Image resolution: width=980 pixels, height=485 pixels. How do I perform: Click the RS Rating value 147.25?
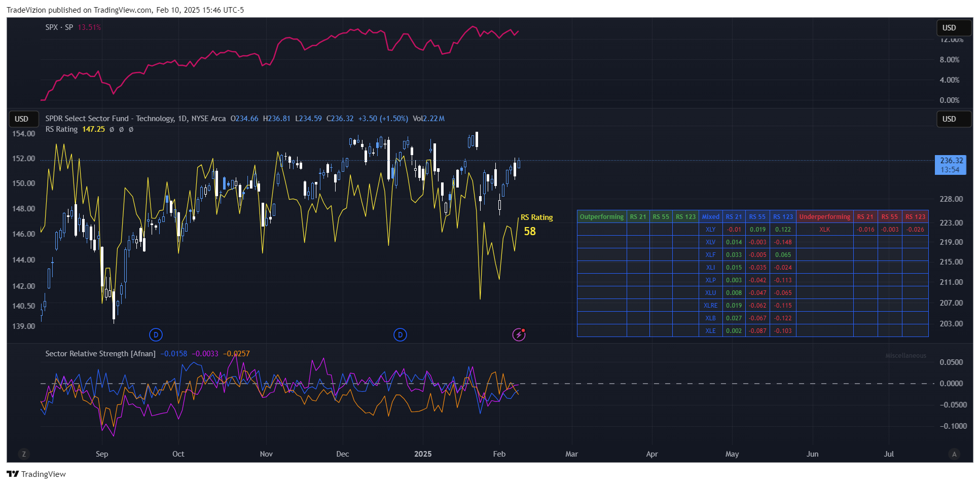[x=93, y=129]
